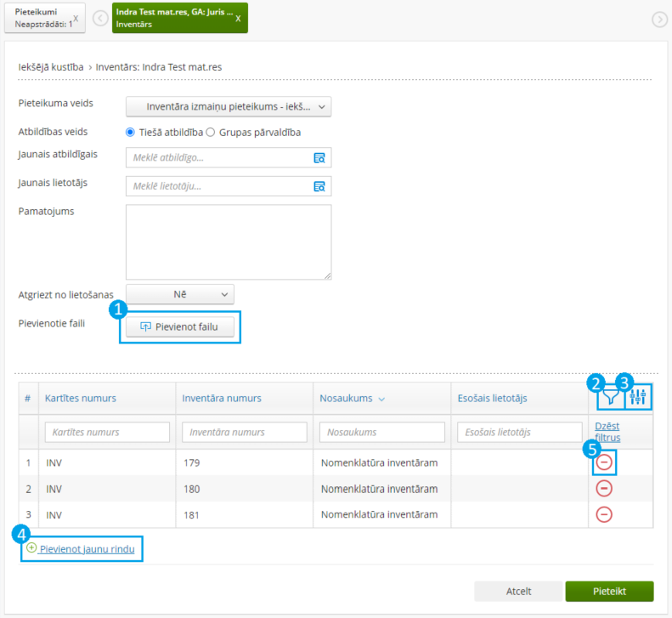The height and width of the screenshot is (618, 672).
Task: Switch to the Pieteikumi tab
Action: 45,18
